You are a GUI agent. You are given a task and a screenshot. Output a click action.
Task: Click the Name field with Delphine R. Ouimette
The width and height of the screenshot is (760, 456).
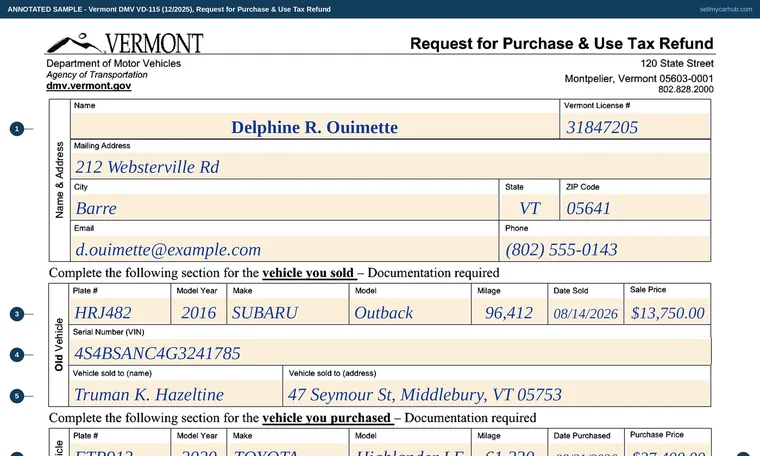coord(315,126)
